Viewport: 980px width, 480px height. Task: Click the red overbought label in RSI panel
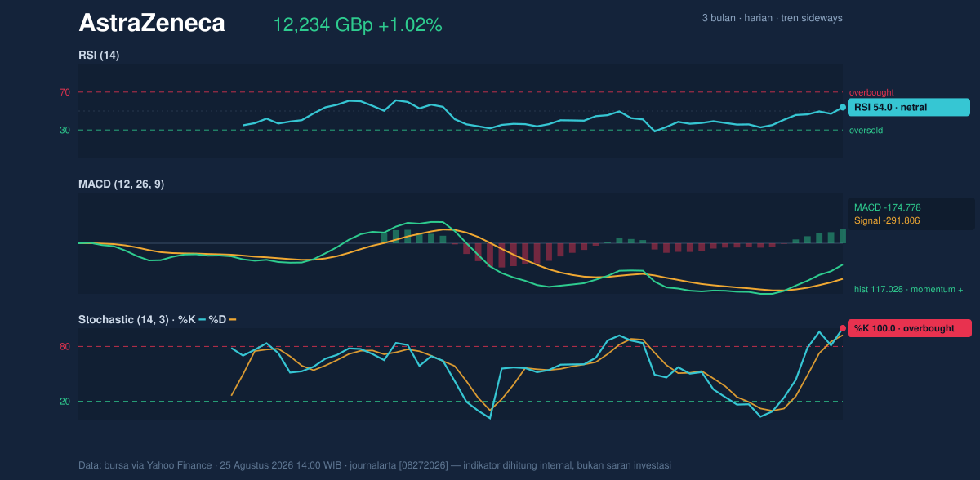pos(871,92)
